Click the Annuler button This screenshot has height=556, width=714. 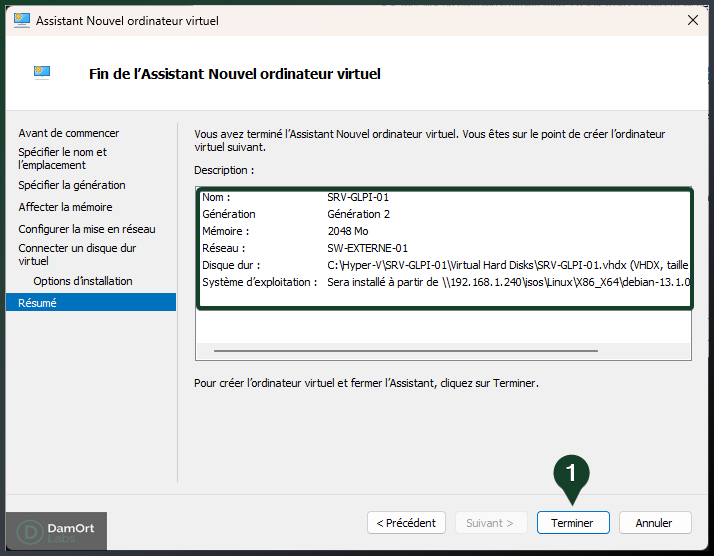click(655, 522)
